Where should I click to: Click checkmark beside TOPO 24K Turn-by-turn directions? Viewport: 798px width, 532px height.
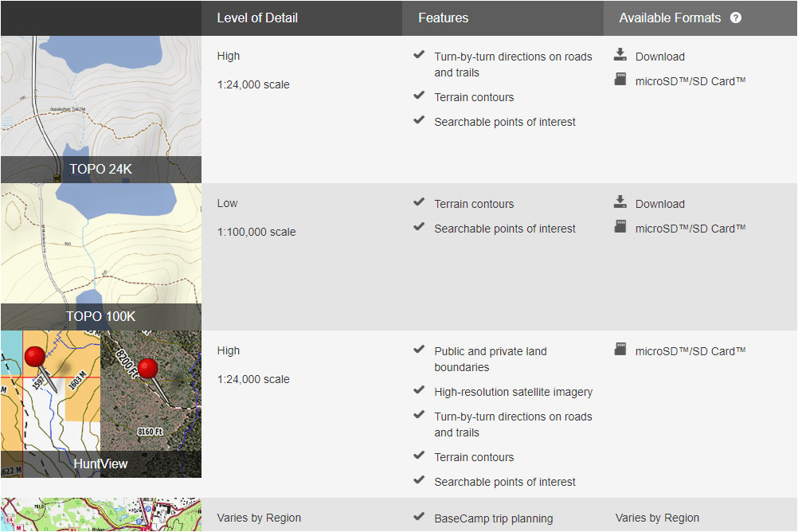tap(419, 54)
